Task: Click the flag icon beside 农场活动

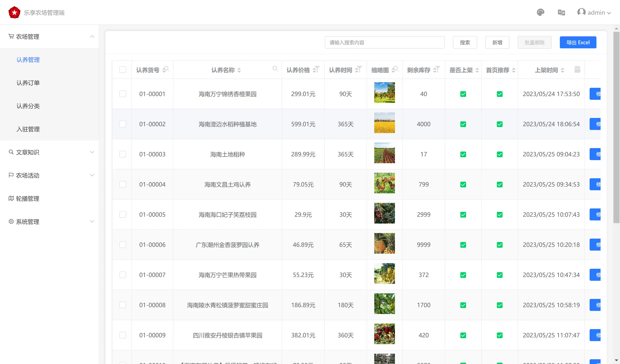Action: (11, 175)
